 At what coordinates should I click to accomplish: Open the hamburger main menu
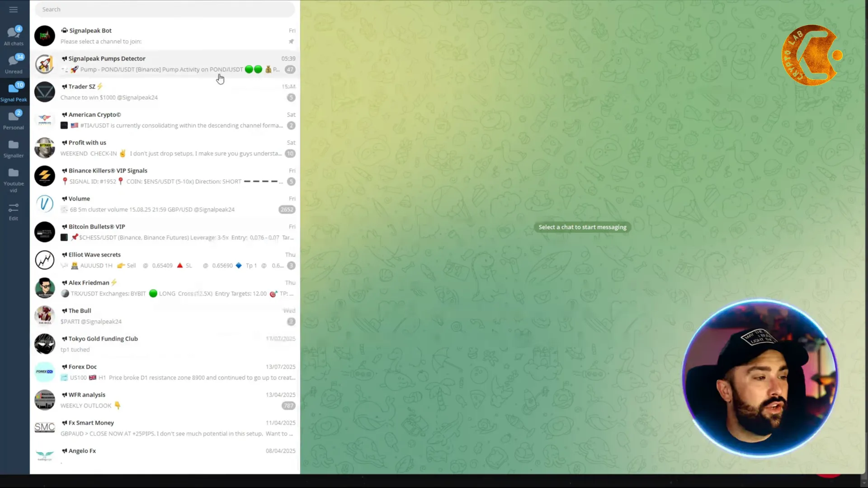click(x=14, y=9)
